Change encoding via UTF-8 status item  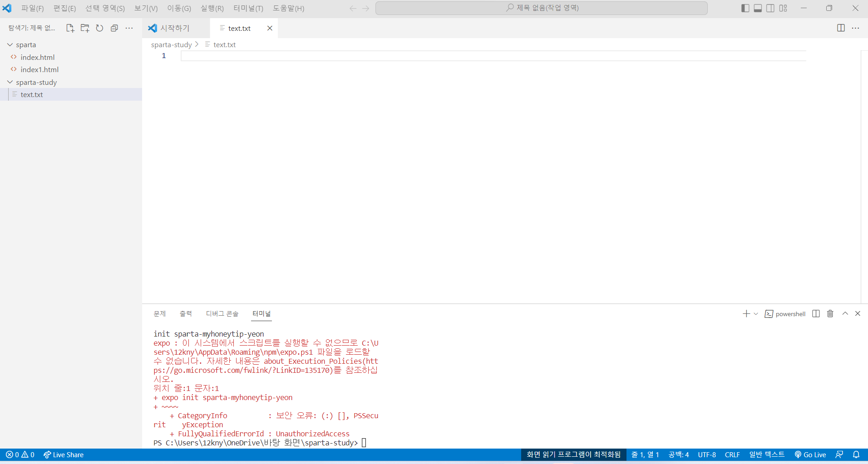(x=707, y=454)
